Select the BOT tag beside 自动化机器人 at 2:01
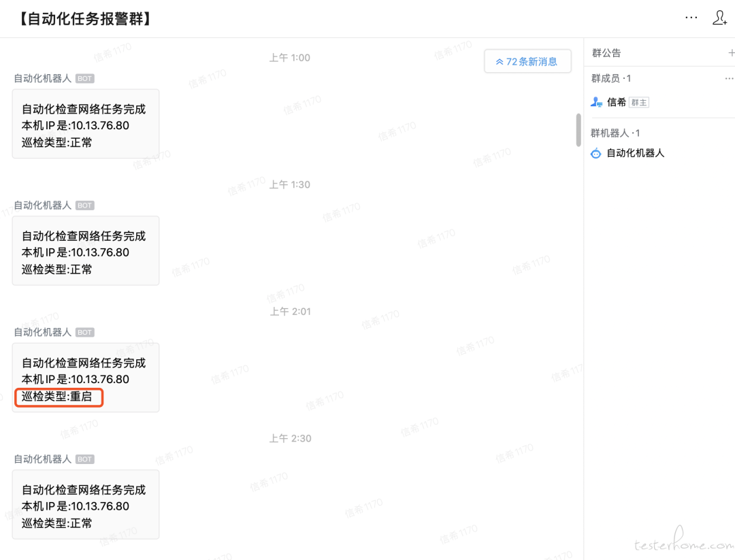The height and width of the screenshot is (560, 735). coord(84,332)
